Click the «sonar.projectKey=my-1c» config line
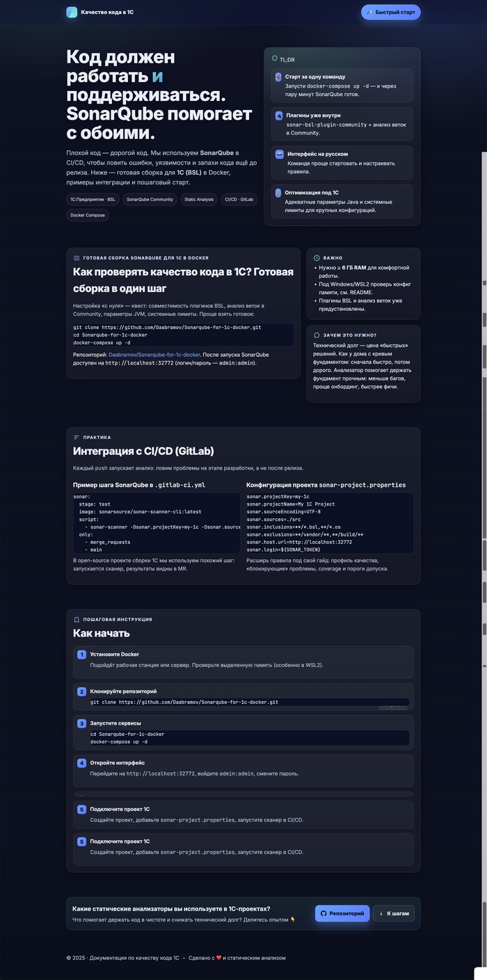487x980 pixels. tap(278, 497)
